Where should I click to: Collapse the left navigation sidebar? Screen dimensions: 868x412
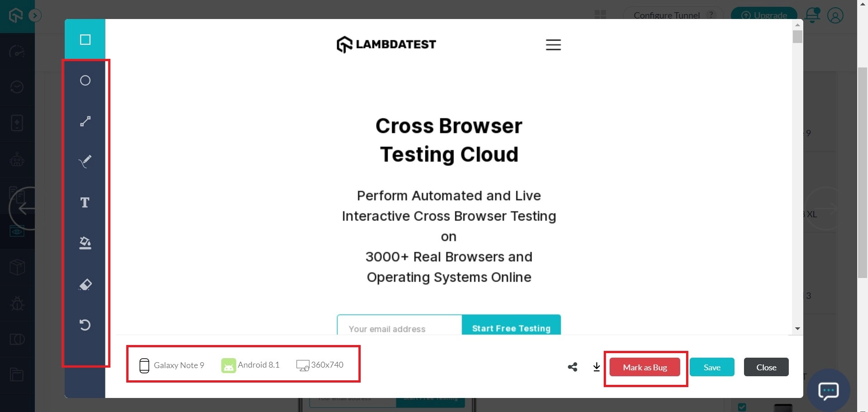35,15
